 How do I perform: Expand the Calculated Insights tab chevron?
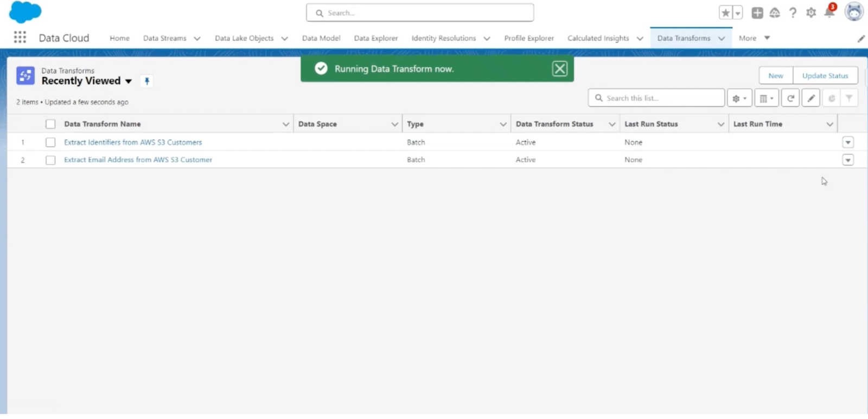pos(640,38)
